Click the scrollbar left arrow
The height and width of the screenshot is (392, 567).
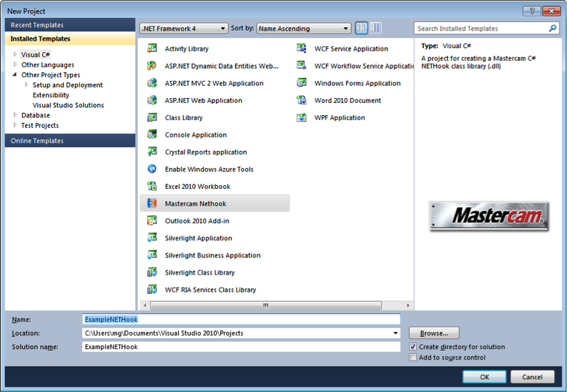click(144, 305)
